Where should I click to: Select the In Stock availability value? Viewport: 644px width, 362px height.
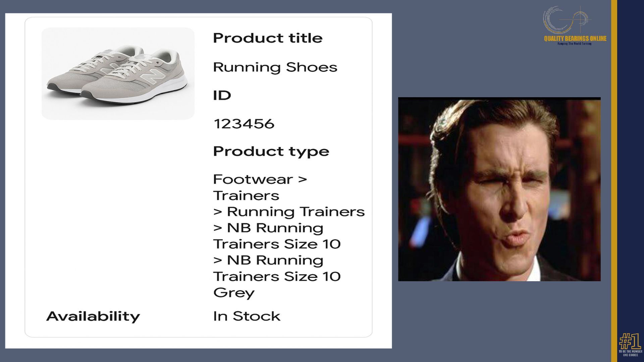coord(247,316)
